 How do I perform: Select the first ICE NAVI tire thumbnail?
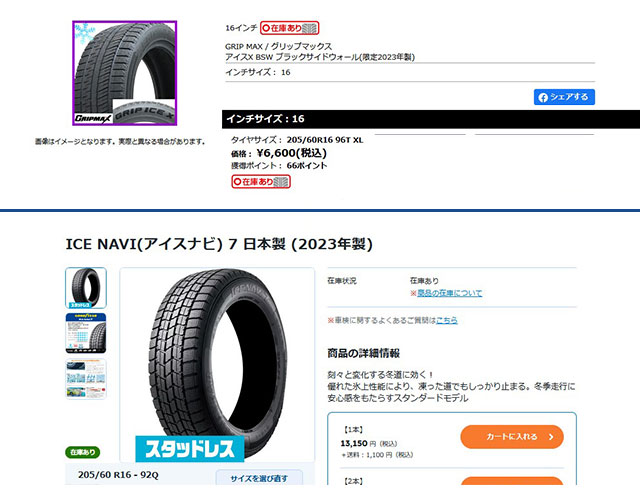point(86,288)
